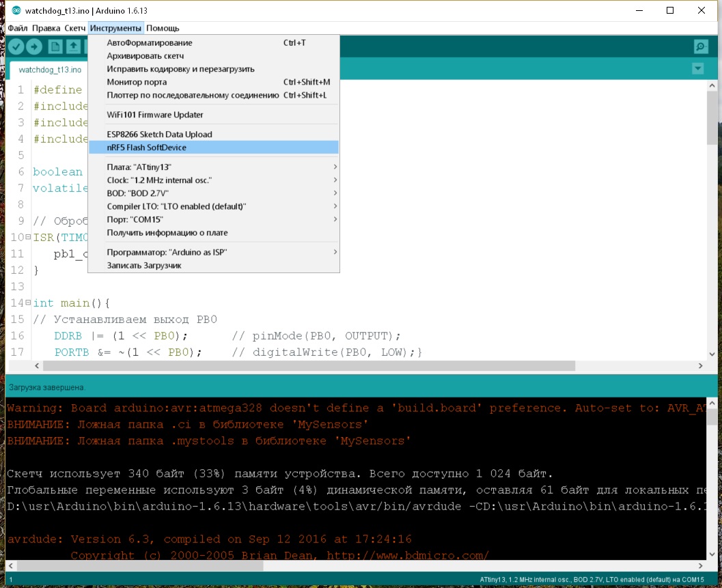Viewport: 722px width, 588px height.
Task: Collapse the ISR function fold marker
Action: (28, 237)
